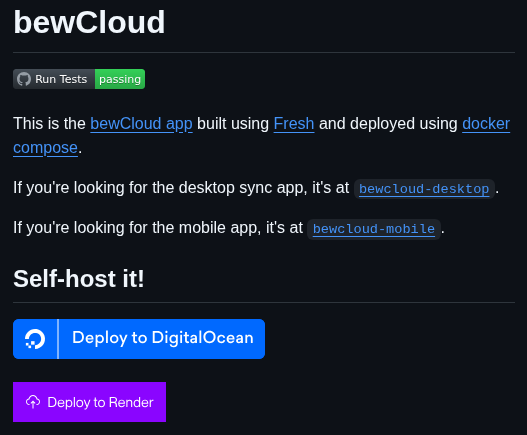Image resolution: width=527 pixels, height=435 pixels.
Task: Open the bewCloud app link
Action: coord(141,124)
